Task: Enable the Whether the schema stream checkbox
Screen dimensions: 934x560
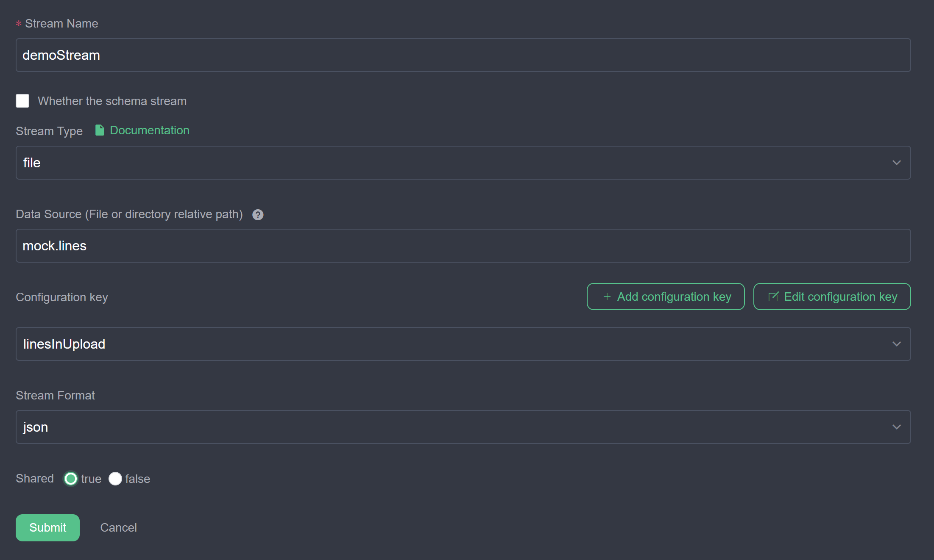Action: point(22,101)
